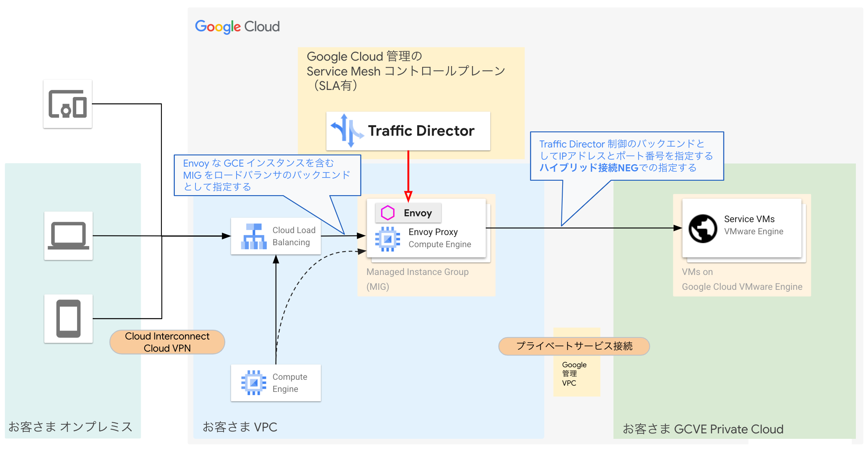Select the お客さま GCVE Private Cloud label
This screenshot has width=868, height=449.
703,429
